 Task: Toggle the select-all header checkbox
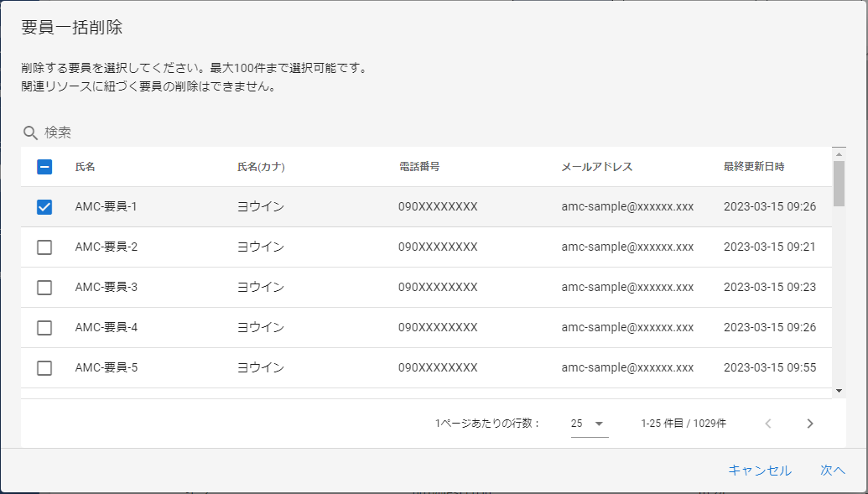[x=44, y=167]
